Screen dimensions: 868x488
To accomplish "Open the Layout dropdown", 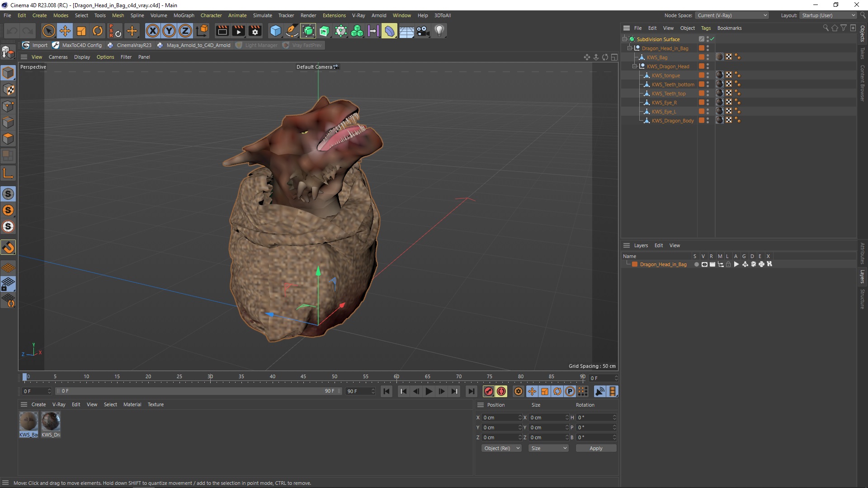I will 828,15.
